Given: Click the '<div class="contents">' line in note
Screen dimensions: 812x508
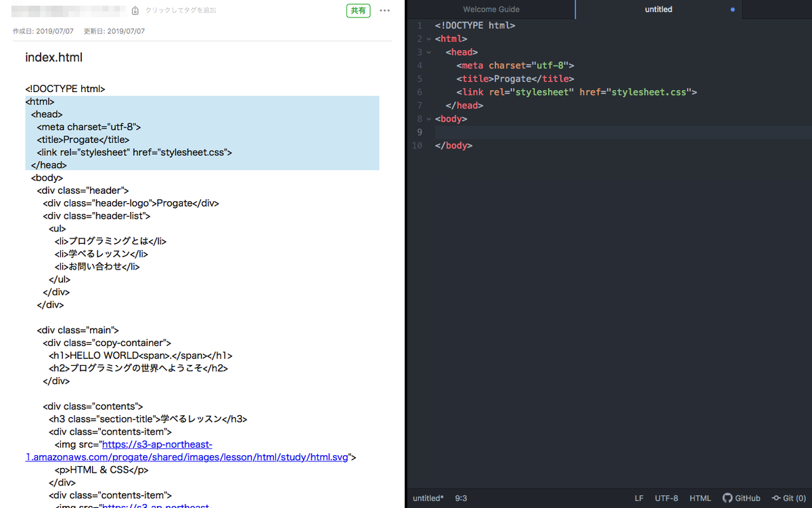Looking at the screenshot, I should (x=93, y=406).
